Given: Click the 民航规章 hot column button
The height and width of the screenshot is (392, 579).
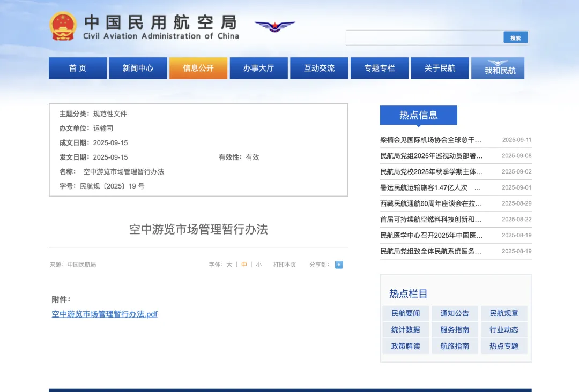Looking at the screenshot, I should coord(503,313).
